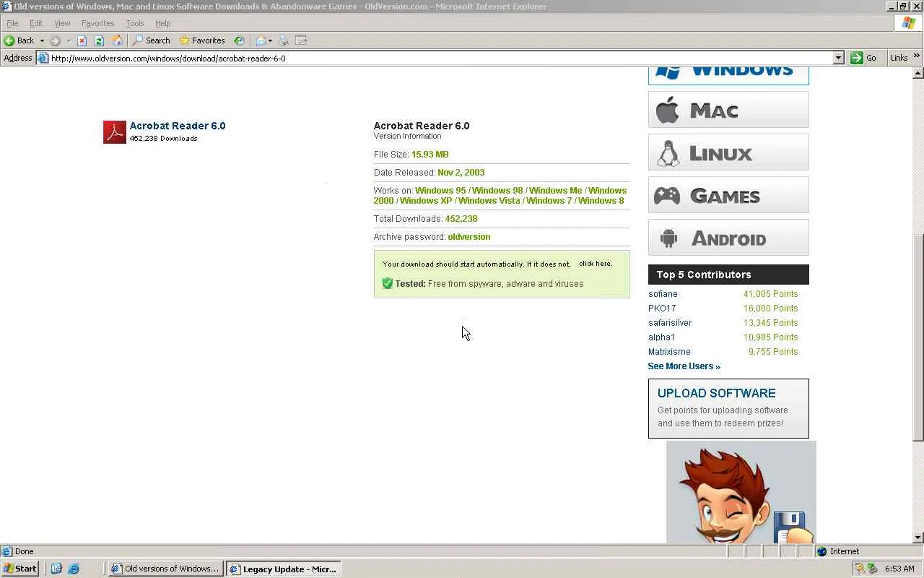Open the Upload Software box
This screenshot has width=924, height=578.
(728, 408)
